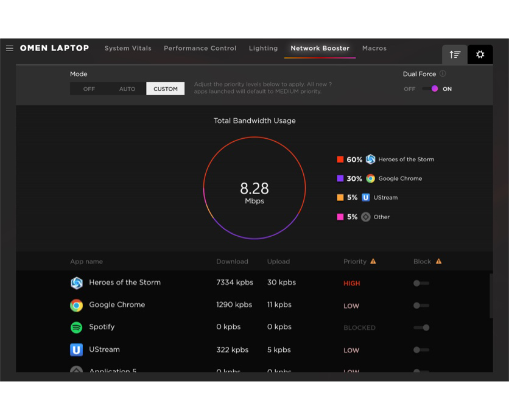
Task: Set mode to OFF
Action: (x=89, y=89)
